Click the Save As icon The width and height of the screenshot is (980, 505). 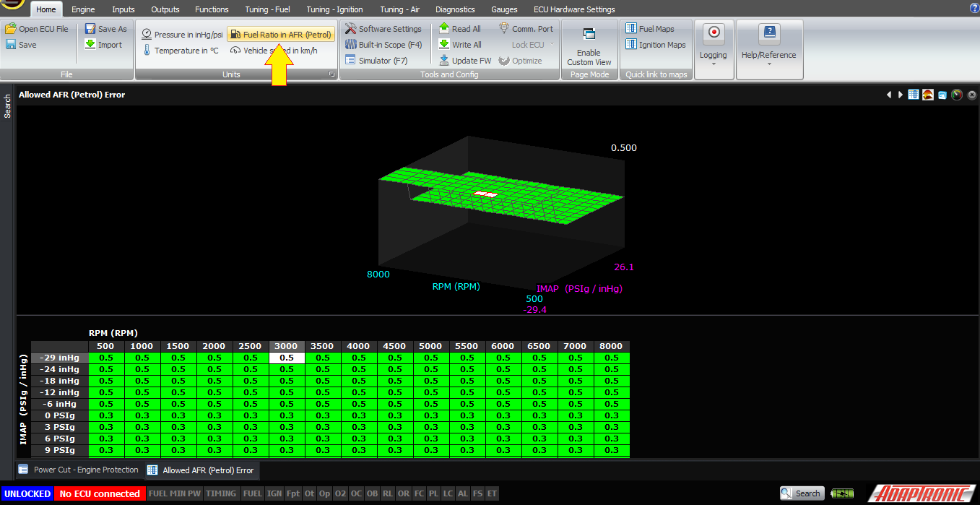(90, 29)
